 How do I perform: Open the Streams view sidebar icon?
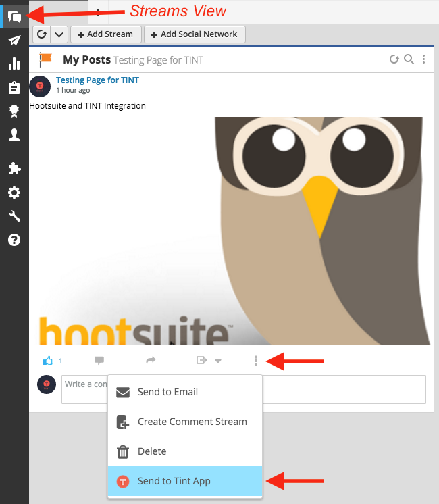tap(14, 16)
